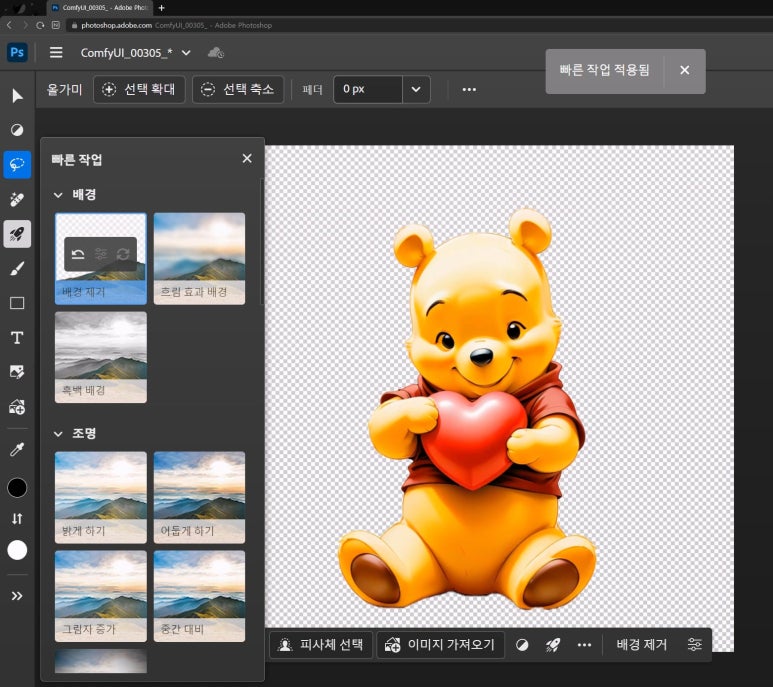Reload the browser page
Screen dimensions: 773x687
point(40,25)
